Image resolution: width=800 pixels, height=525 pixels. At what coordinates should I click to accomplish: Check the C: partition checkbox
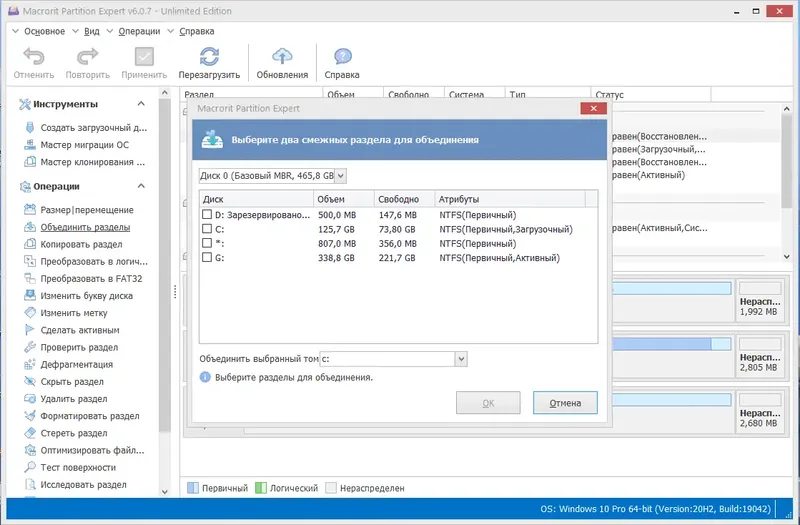tap(207, 229)
